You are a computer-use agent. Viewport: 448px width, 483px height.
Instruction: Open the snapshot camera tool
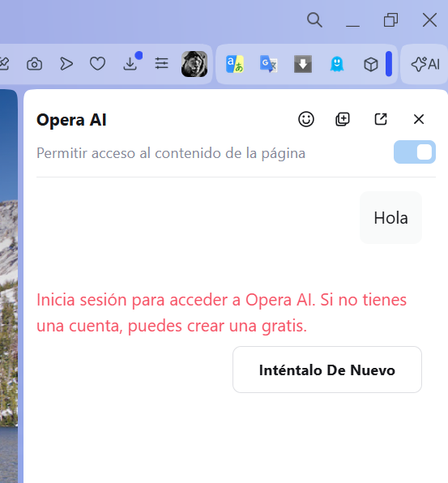34,64
